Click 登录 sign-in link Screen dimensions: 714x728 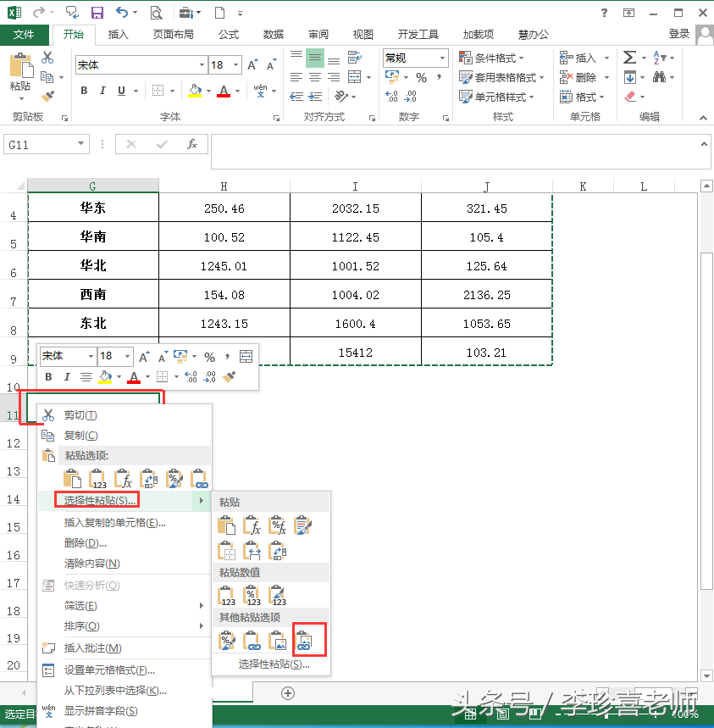(x=678, y=34)
